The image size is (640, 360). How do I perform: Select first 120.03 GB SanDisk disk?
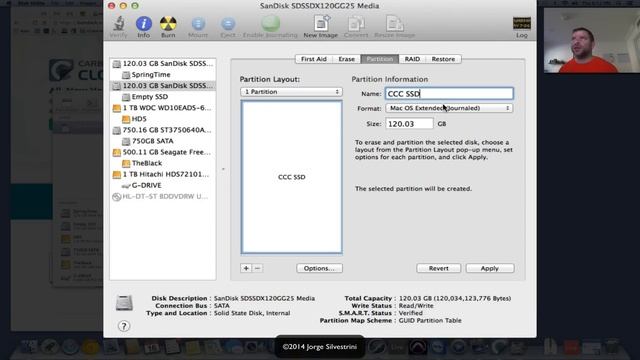(x=162, y=64)
